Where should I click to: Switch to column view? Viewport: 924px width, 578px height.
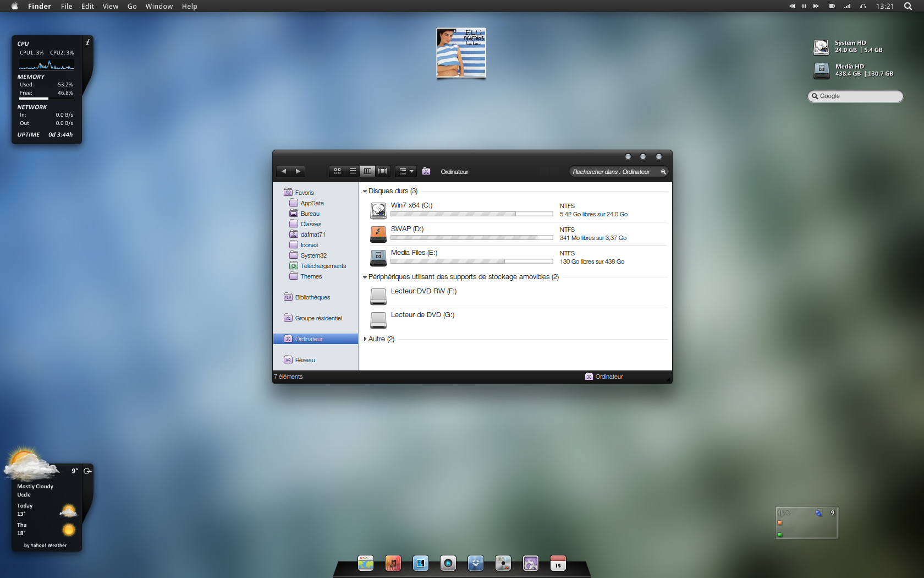click(x=367, y=171)
